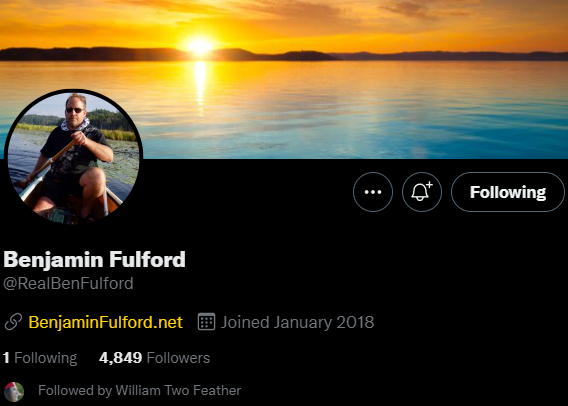This screenshot has width=568, height=406.
Task: Click the calendar icon beside join date
Action: coord(206,322)
